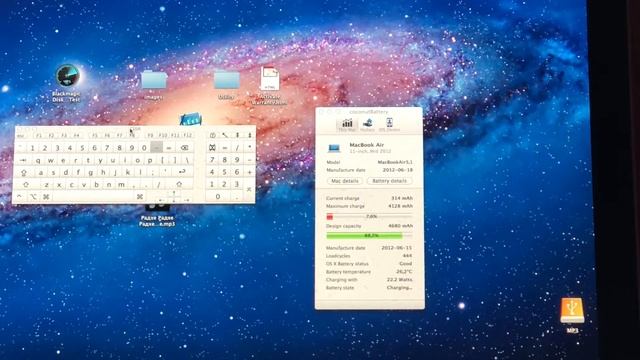Screen dimensions: 640x360
Task: Click the q key in Keyboard Viewer
Action: point(38,160)
